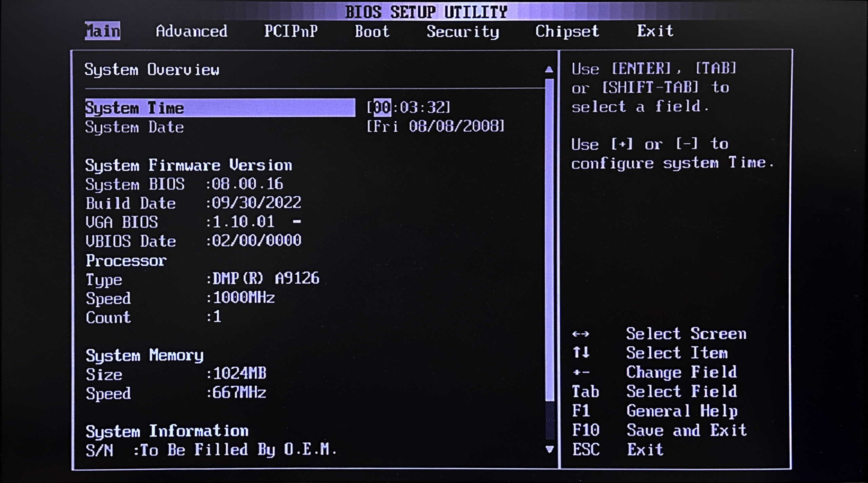
Task: Click the System Overview scrollbar thumb
Action: point(549,240)
